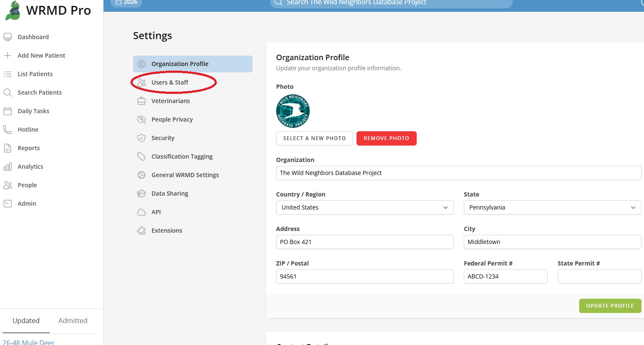
Task: Click the General WRMD Settings gear icon
Action: pyautogui.click(x=141, y=175)
